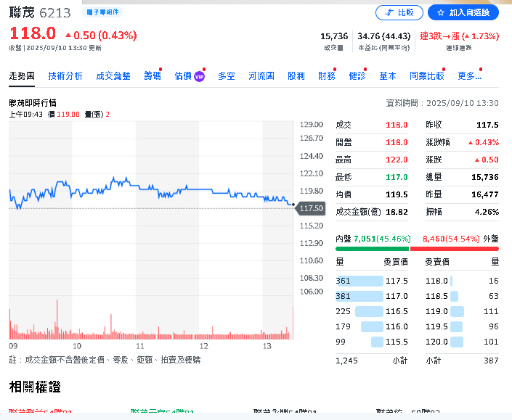512x420 pixels.
Task: Open the 成交彙整 tab
Action: [113, 76]
